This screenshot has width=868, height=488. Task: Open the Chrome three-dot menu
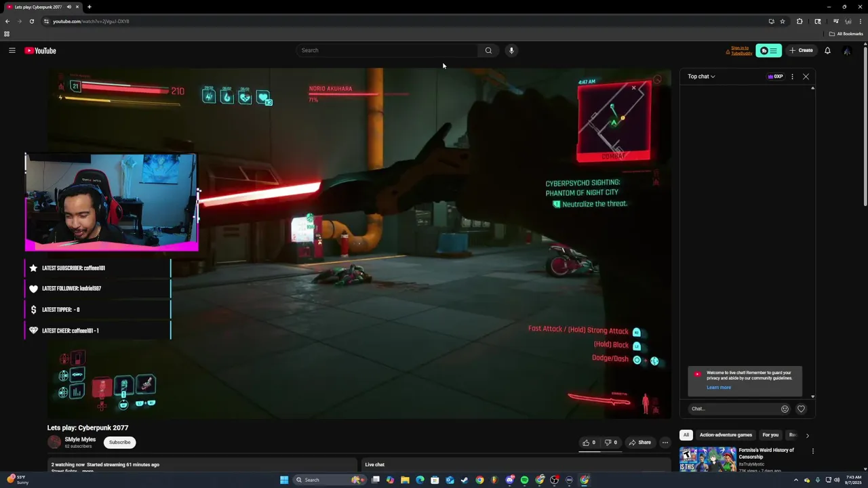(860, 21)
